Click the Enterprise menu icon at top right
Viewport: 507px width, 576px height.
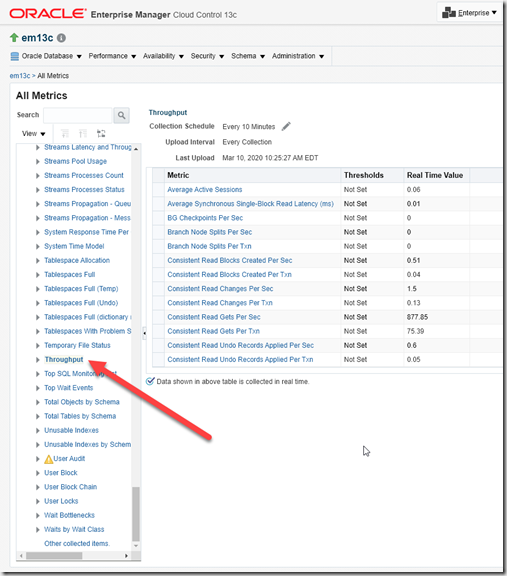point(449,12)
